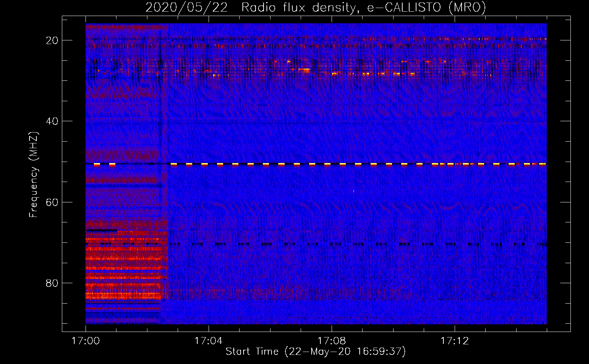Image resolution: width=589 pixels, height=364 pixels.
Task: Click the '17:08' time tick label
Action: pyautogui.click(x=332, y=341)
